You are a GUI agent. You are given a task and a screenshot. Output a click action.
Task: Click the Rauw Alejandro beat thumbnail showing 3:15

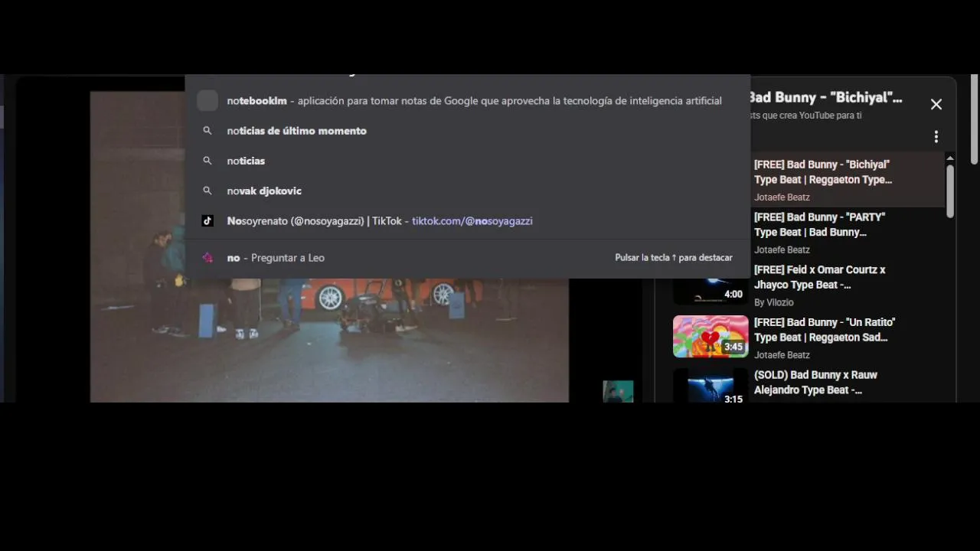(710, 386)
